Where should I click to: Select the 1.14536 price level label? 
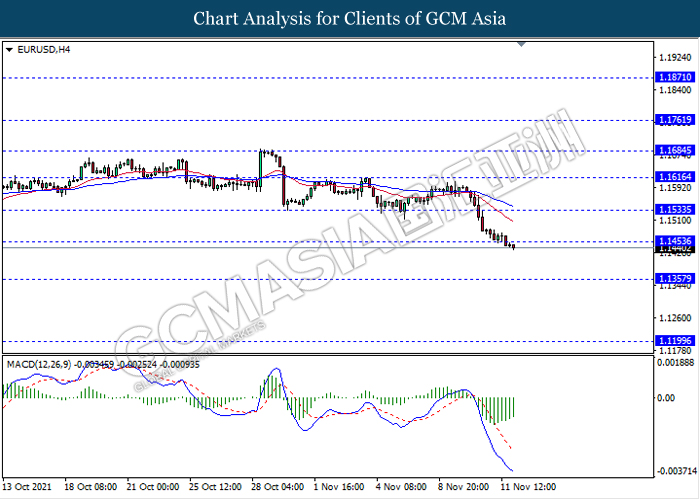coord(675,241)
